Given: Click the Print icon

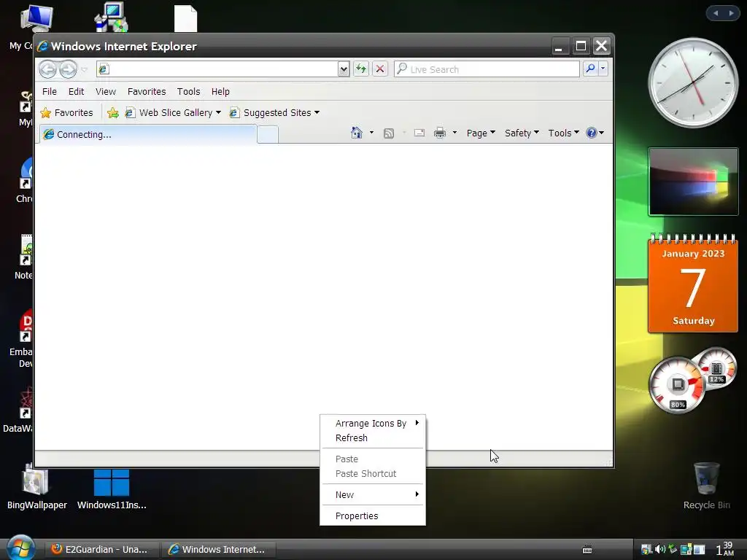Looking at the screenshot, I should pos(440,133).
